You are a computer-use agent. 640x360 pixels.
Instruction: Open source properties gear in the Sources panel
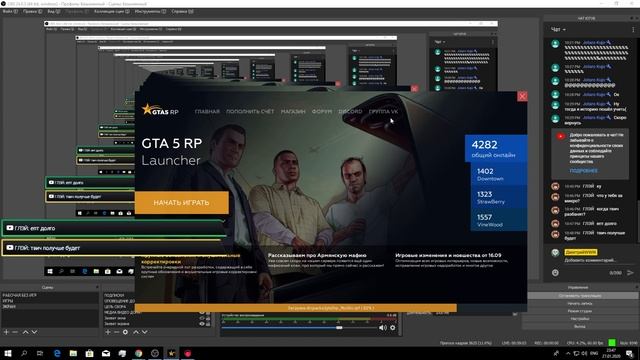tap(125, 332)
